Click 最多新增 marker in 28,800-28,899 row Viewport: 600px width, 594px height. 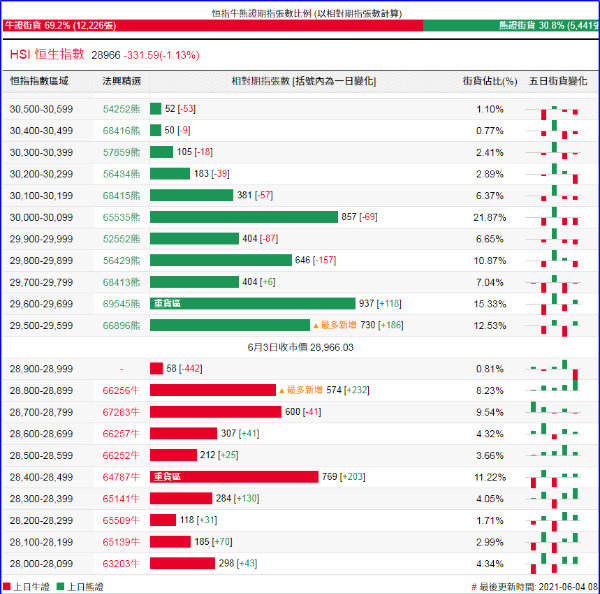pyautogui.click(x=301, y=390)
